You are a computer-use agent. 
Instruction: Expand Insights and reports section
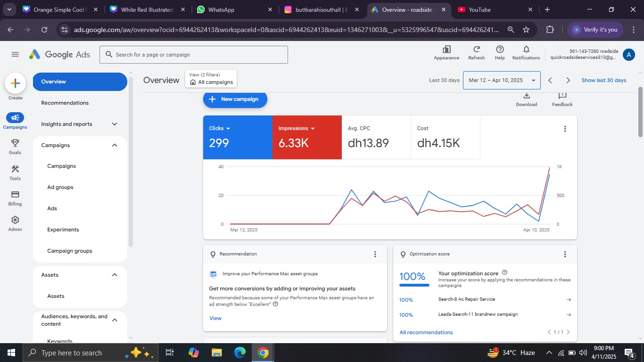coord(115,124)
